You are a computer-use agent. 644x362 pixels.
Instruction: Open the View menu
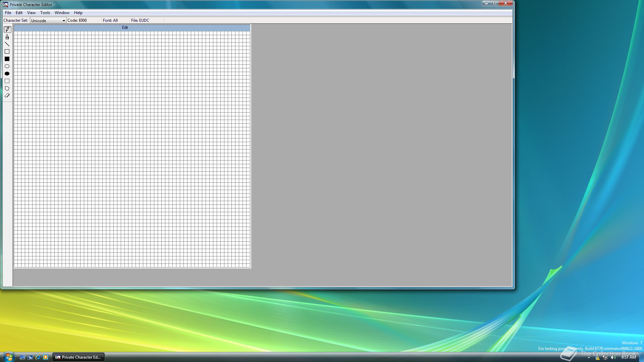[31, 13]
